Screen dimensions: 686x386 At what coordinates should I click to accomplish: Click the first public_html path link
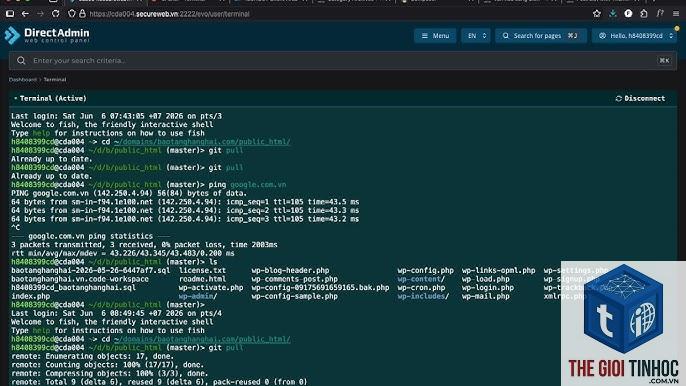click(x=202, y=142)
